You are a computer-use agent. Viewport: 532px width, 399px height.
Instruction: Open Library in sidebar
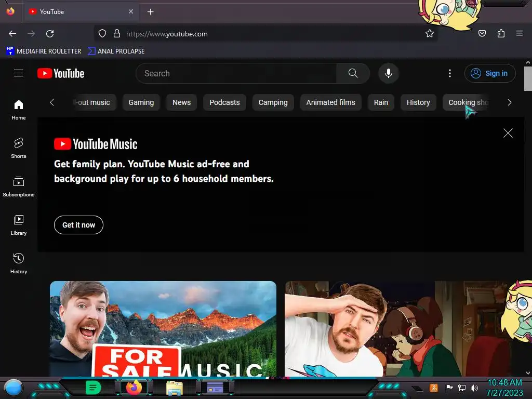tap(19, 225)
